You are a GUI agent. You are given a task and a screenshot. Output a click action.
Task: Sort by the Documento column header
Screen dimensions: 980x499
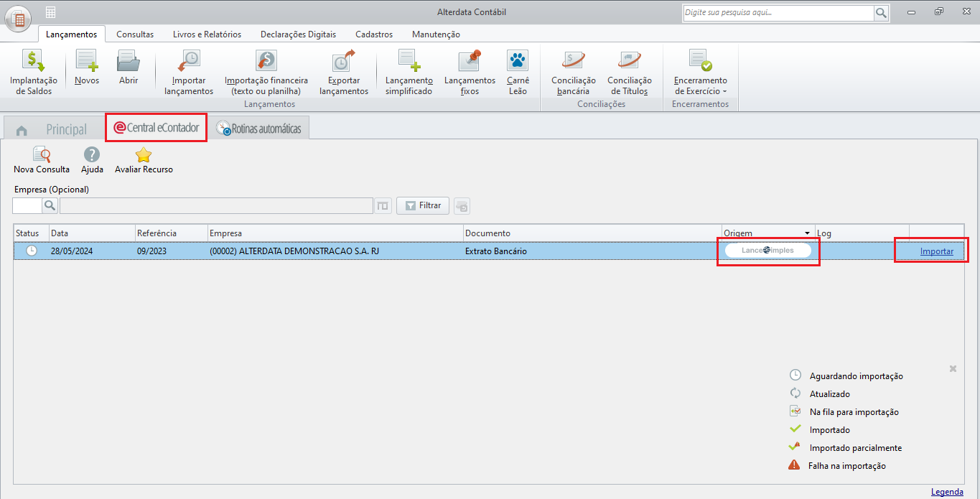point(592,233)
